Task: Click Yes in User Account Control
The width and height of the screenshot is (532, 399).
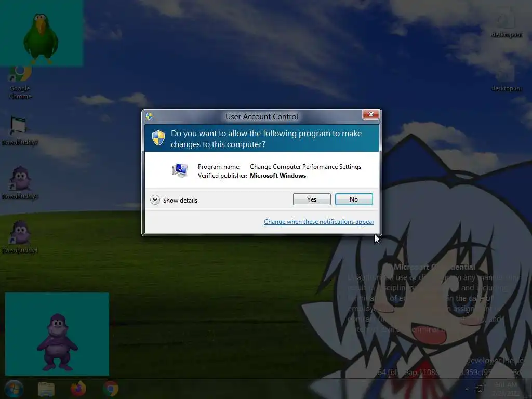Action: pos(312,199)
